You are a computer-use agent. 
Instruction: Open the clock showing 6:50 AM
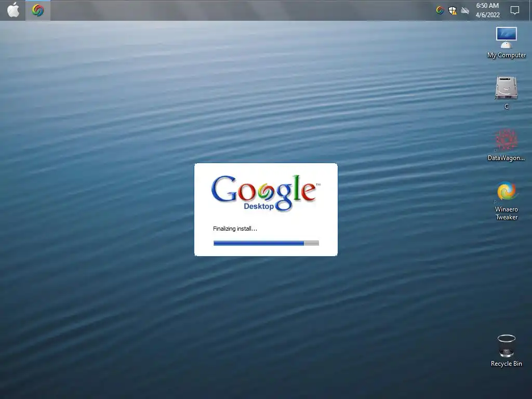point(487,10)
